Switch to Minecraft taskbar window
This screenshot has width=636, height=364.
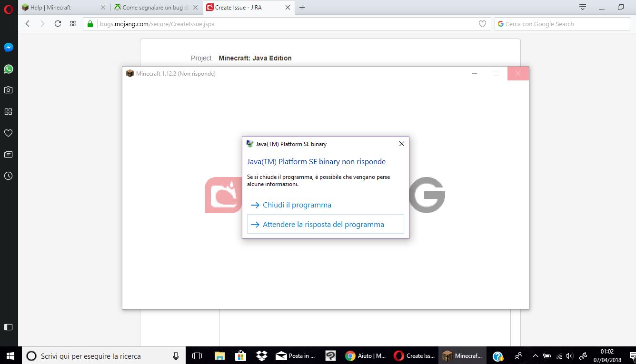462,355
